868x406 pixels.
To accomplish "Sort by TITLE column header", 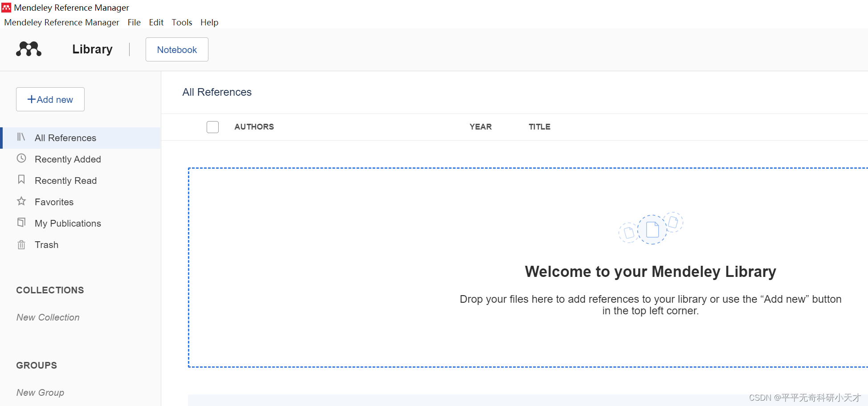I will (539, 127).
